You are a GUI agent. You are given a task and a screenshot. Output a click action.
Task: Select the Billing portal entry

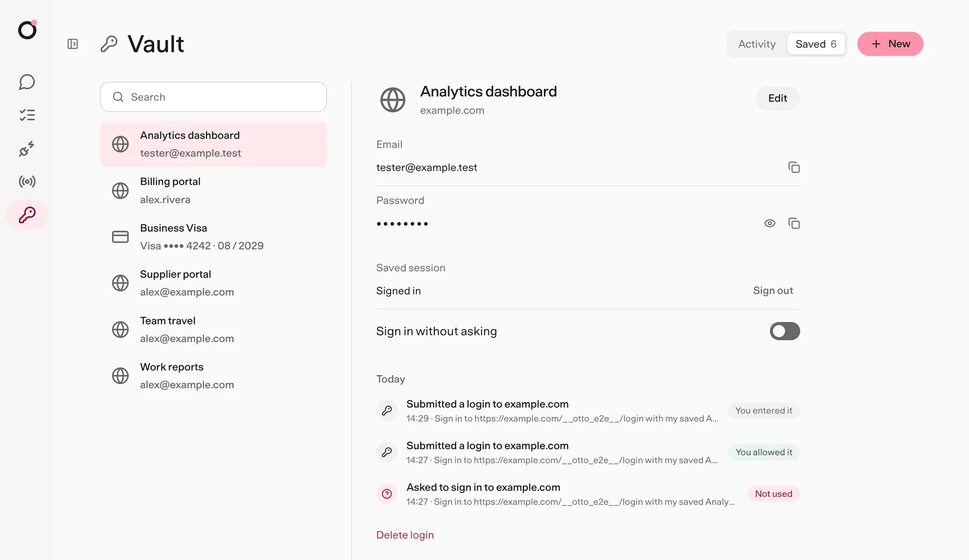point(213,190)
